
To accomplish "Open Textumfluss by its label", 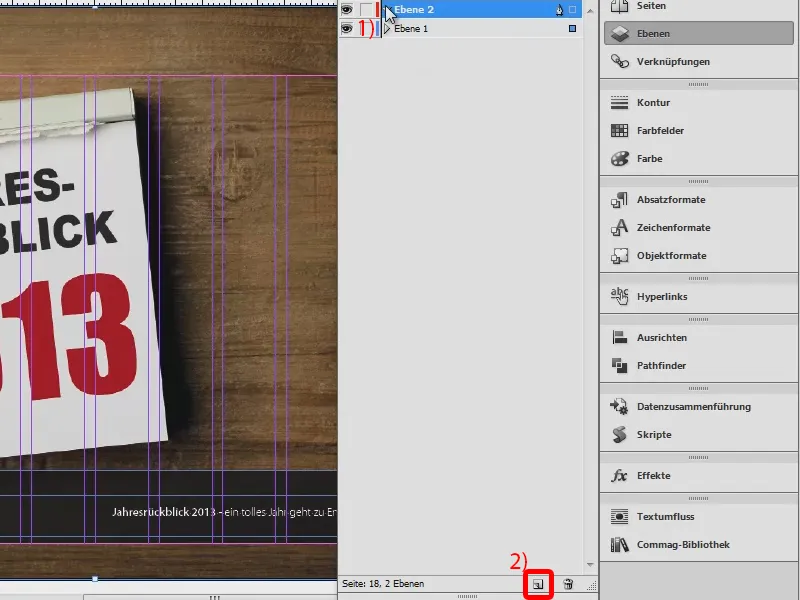I will point(665,516).
